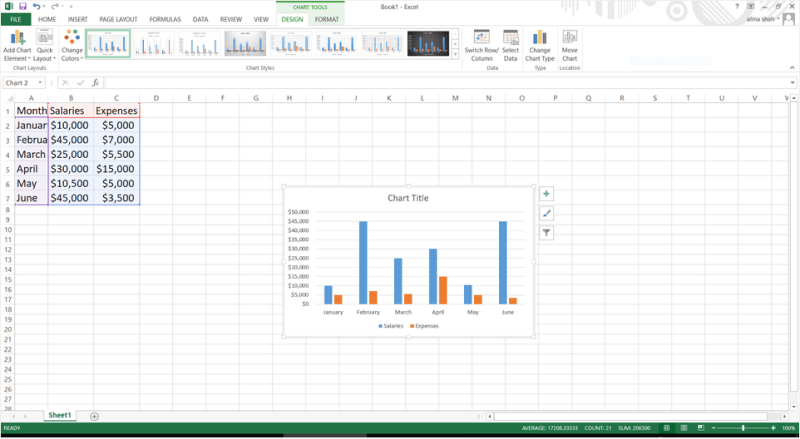This screenshot has width=800, height=439.
Task: Click the Ribbon Display Options button
Action: 751,7
